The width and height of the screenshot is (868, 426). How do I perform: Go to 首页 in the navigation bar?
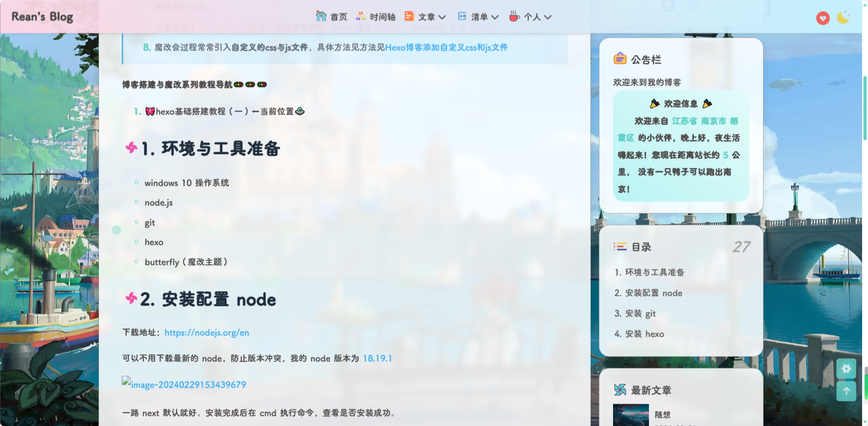tap(338, 16)
